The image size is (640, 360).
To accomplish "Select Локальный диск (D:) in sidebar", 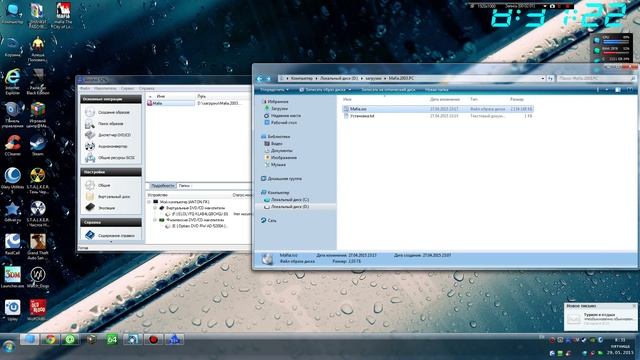I will 286,207.
